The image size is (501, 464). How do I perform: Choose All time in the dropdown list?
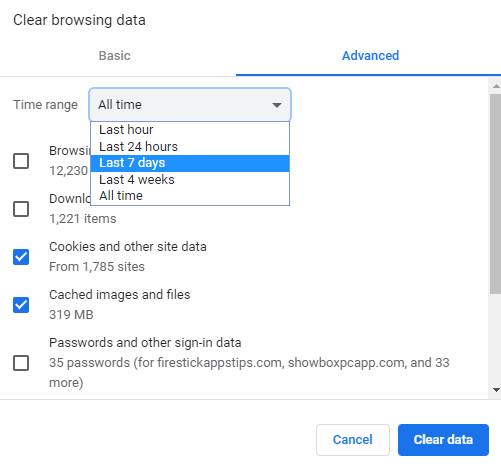[x=190, y=196]
